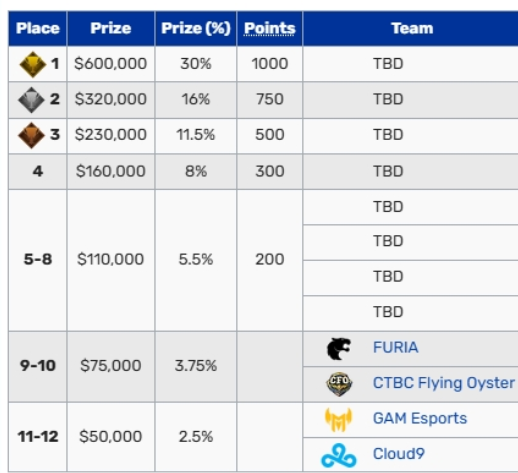
Task: Click the CTBC Flying Oyster team logo
Action: click(x=339, y=384)
